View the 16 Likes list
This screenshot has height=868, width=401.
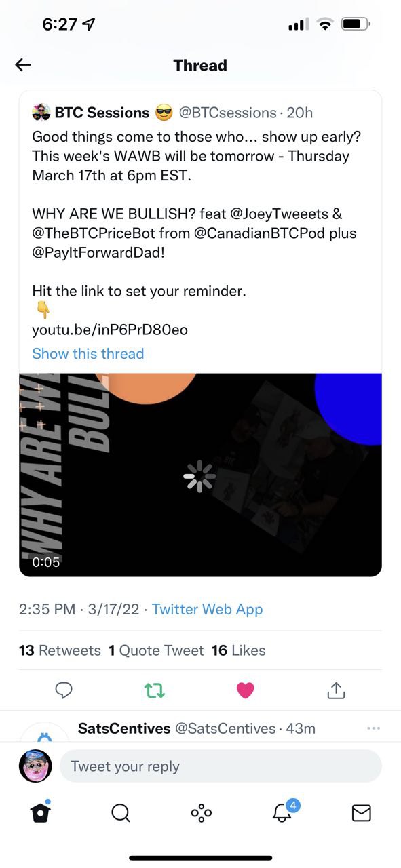tap(239, 650)
